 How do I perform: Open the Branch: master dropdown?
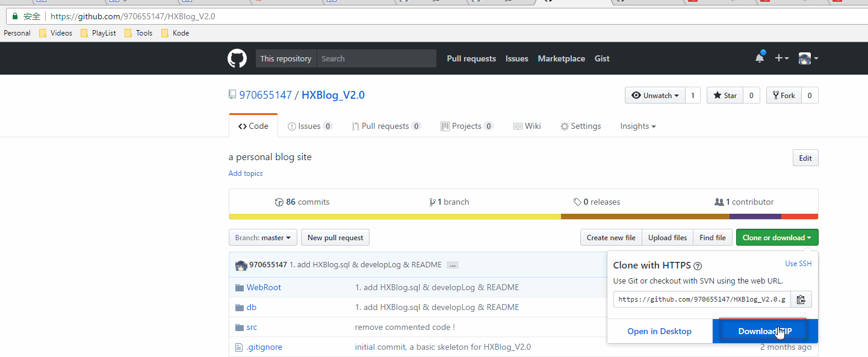pyautogui.click(x=263, y=237)
